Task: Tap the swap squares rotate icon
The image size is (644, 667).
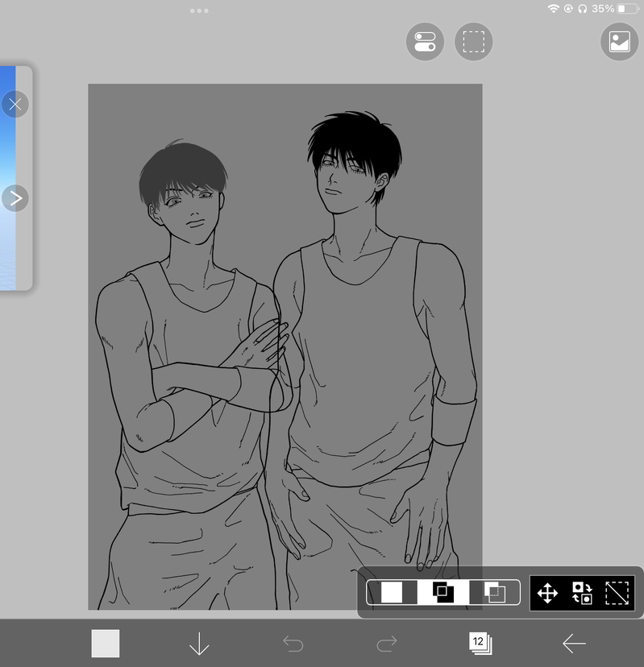Action: pos(582,593)
